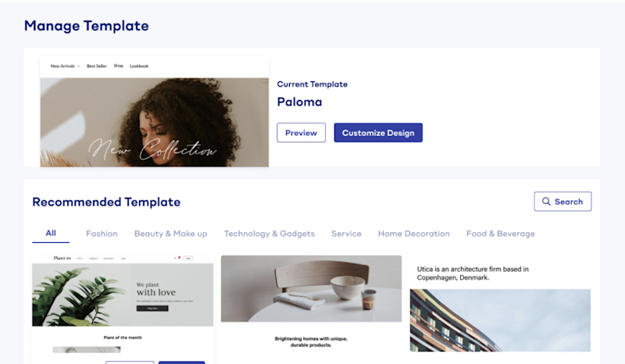Open the Home Decoration tab
The height and width of the screenshot is (364, 625).
[414, 234]
